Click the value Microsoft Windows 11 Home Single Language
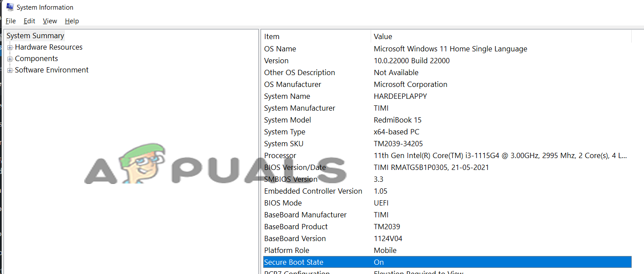 [451, 49]
